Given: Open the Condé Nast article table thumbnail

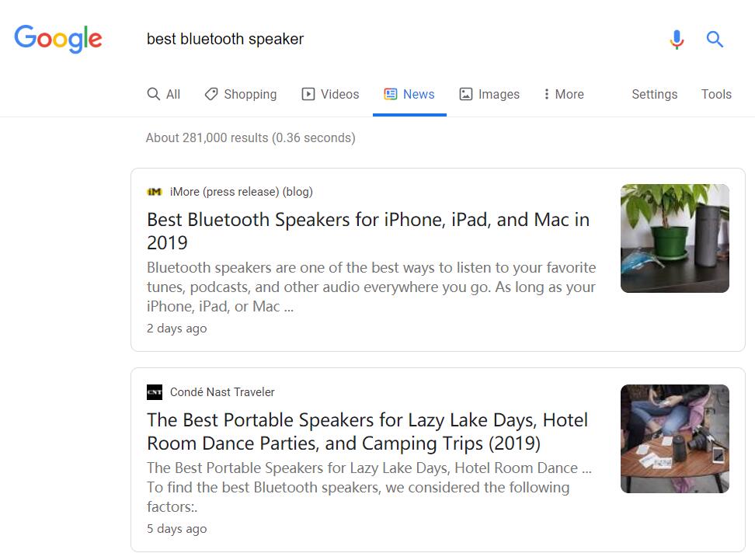Looking at the screenshot, I should [x=674, y=439].
